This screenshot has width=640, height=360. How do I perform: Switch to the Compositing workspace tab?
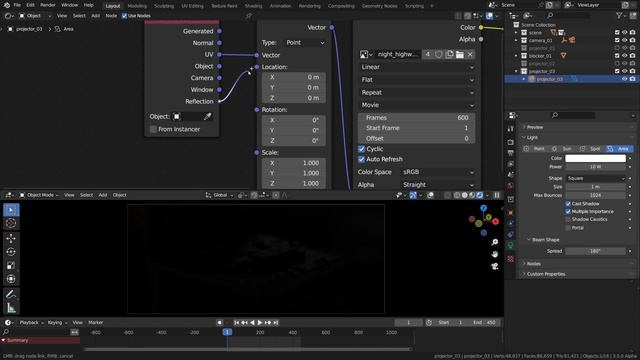coord(341,6)
